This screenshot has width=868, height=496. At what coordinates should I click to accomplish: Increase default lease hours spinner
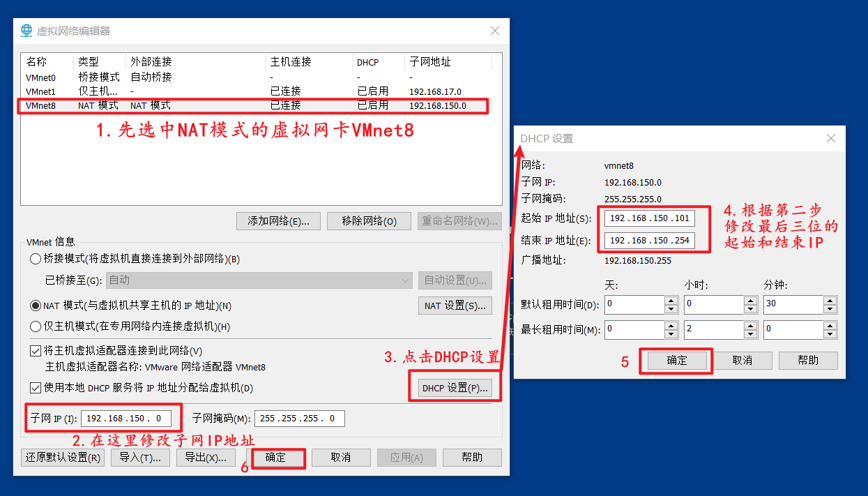pyautogui.click(x=751, y=301)
